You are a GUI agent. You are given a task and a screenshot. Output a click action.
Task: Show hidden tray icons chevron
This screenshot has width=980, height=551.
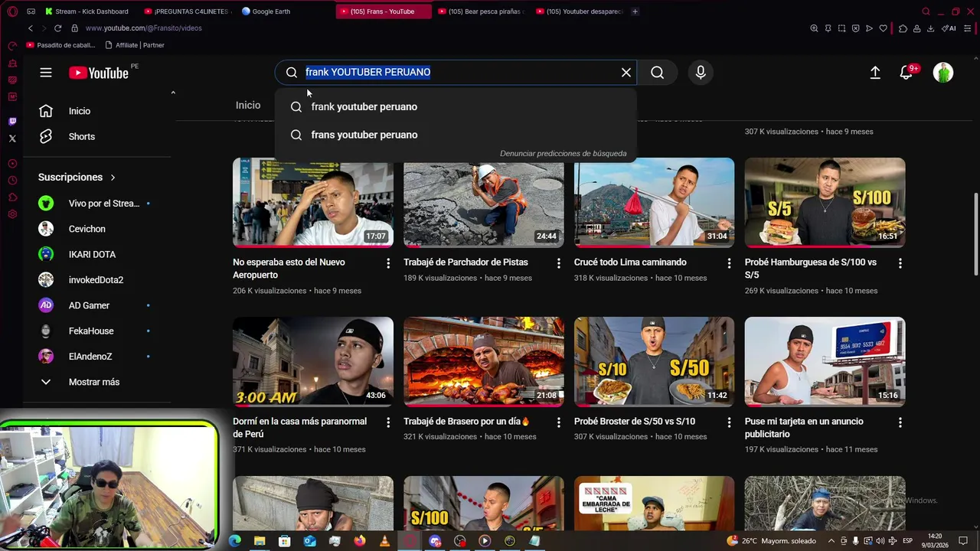831,541
